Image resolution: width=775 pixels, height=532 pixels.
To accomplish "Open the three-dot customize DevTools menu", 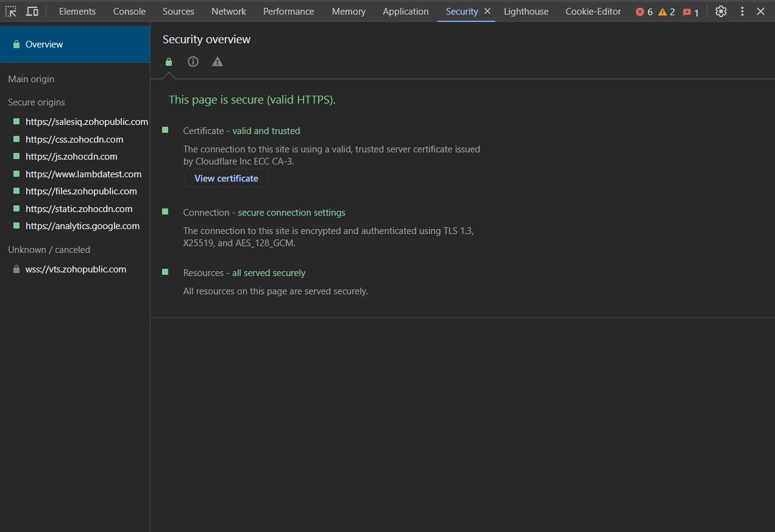I will (x=742, y=12).
